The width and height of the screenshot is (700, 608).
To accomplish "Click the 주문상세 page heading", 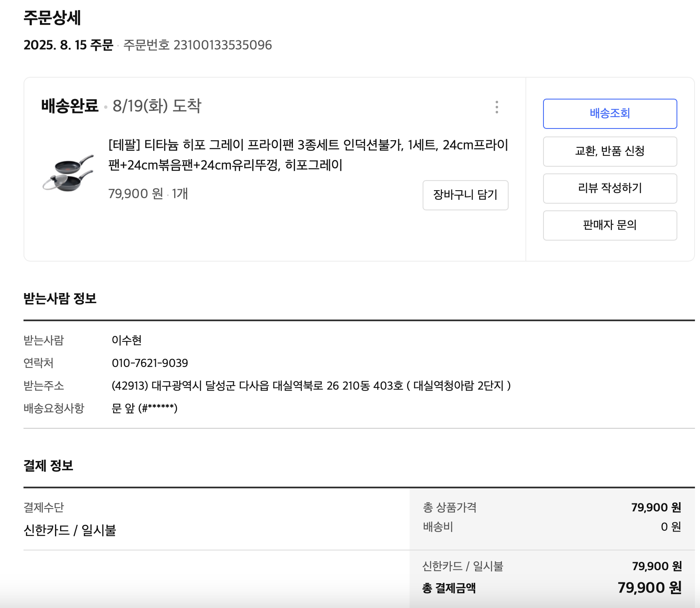I will [x=52, y=18].
